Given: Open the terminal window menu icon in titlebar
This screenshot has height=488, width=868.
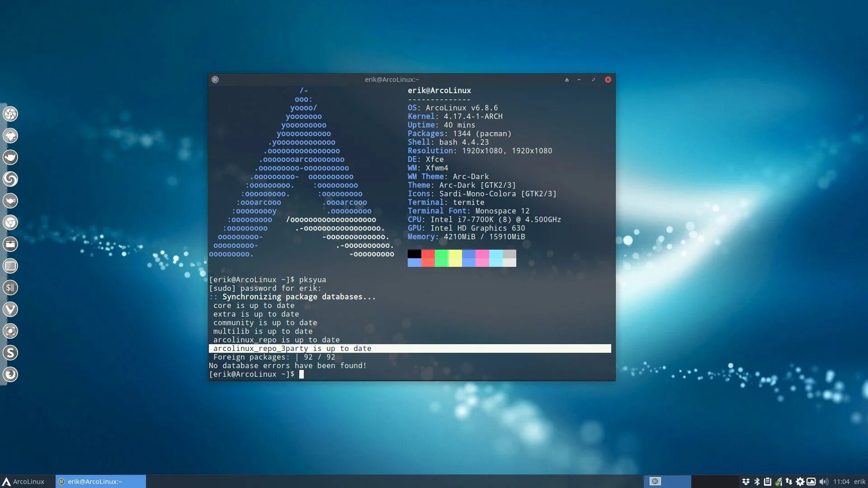Looking at the screenshot, I should click(215, 80).
